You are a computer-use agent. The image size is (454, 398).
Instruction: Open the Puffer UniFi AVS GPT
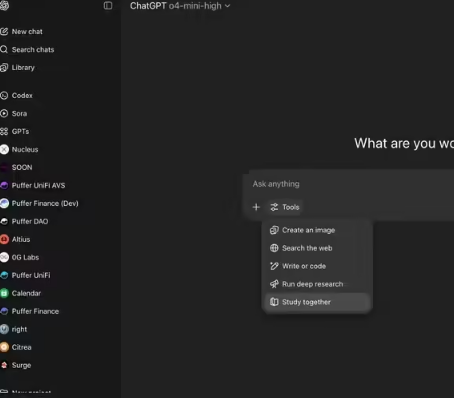point(38,186)
